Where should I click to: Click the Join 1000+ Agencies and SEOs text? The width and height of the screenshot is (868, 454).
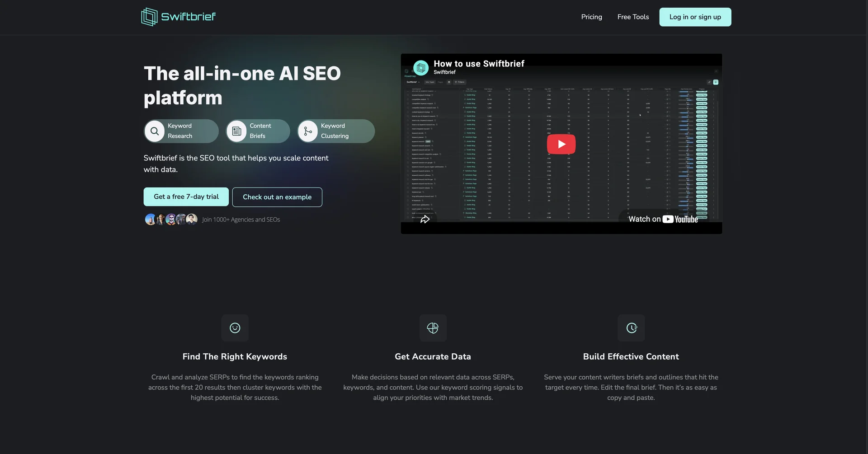point(241,220)
